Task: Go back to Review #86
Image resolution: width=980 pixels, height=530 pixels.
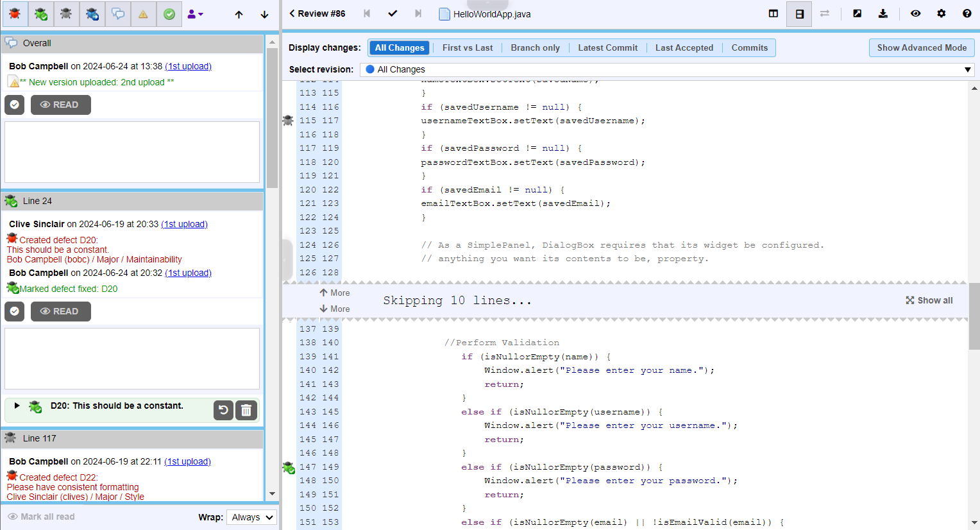Action: tap(317, 13)
